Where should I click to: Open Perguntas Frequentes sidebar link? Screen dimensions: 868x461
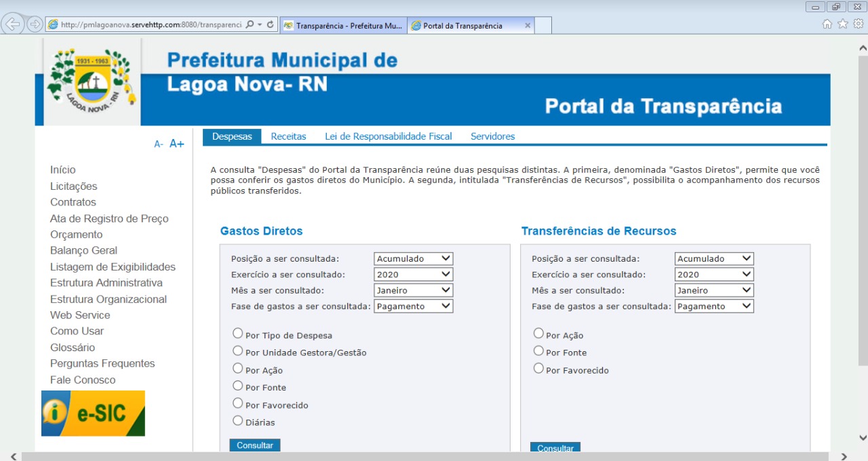pyautogui.click(x=102, y=363)
